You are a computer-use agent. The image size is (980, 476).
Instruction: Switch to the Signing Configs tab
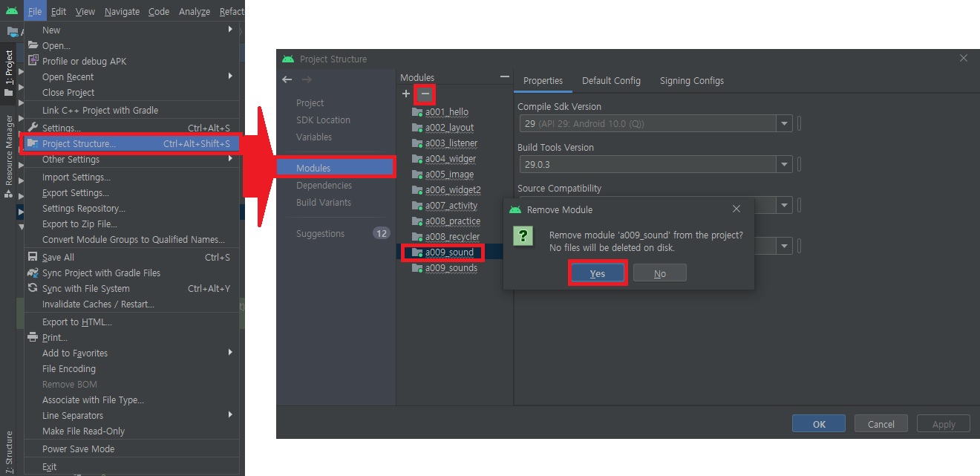(x=692, y=80)
